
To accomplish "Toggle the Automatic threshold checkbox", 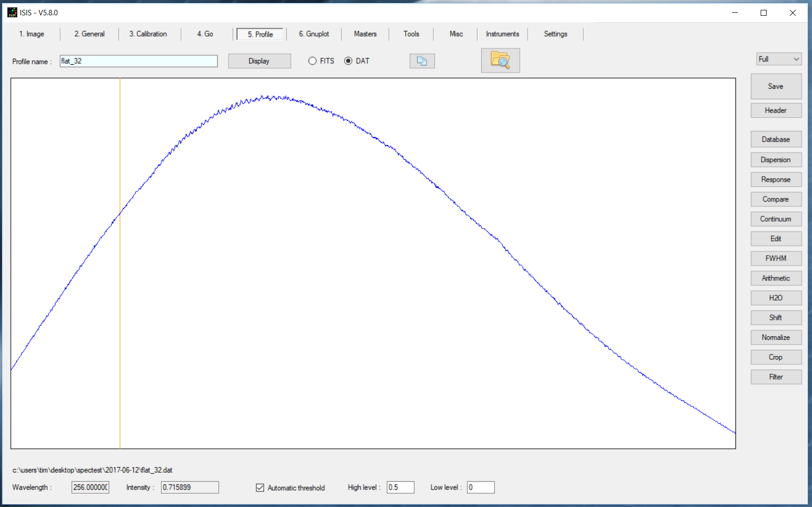I will [x=260, y=488].
